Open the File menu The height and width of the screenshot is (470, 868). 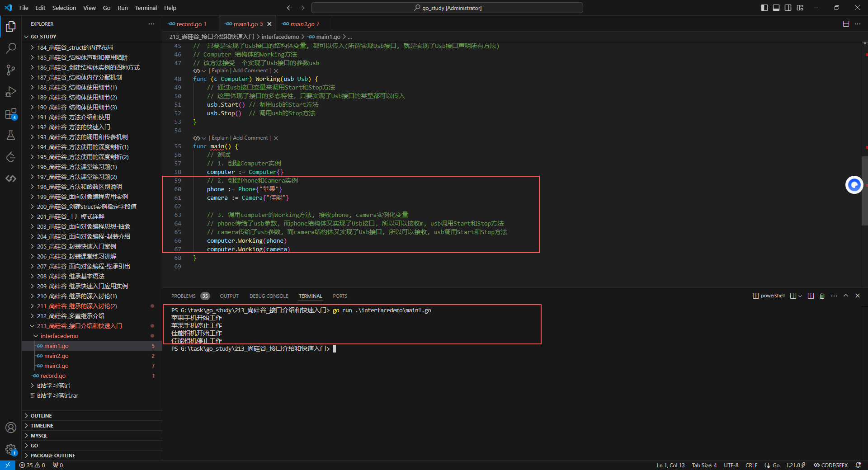click(24, 8)
